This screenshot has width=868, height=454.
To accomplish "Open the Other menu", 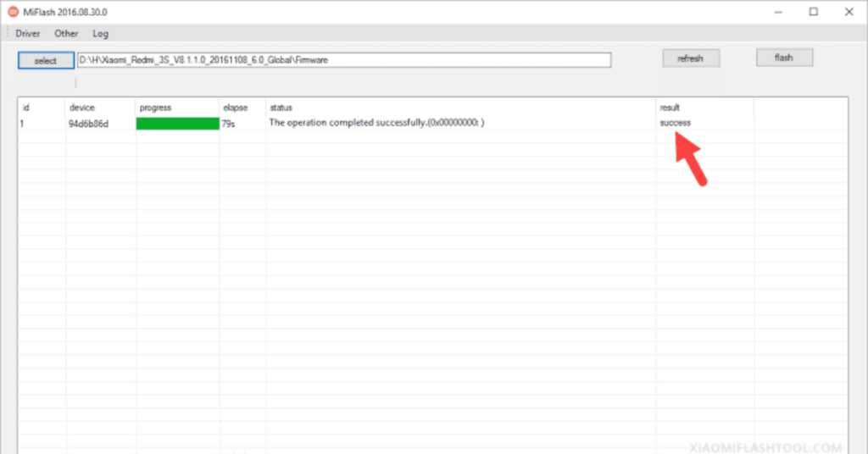I will point(66,34).
